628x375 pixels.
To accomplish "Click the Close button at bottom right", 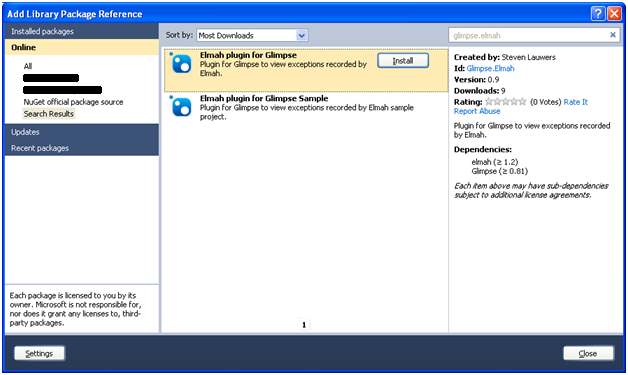I will point(588,353).
